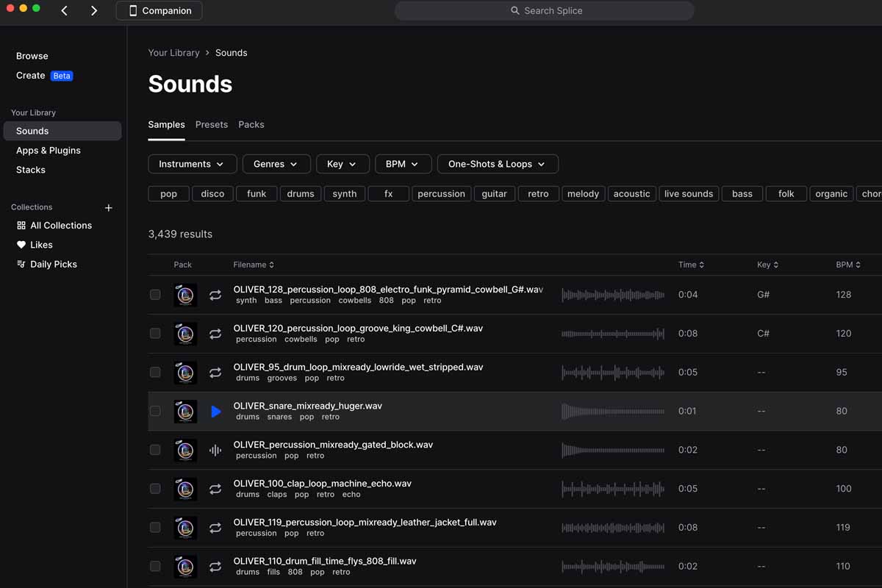Click the waveform of the playing snare sample

tap(614, 411)
